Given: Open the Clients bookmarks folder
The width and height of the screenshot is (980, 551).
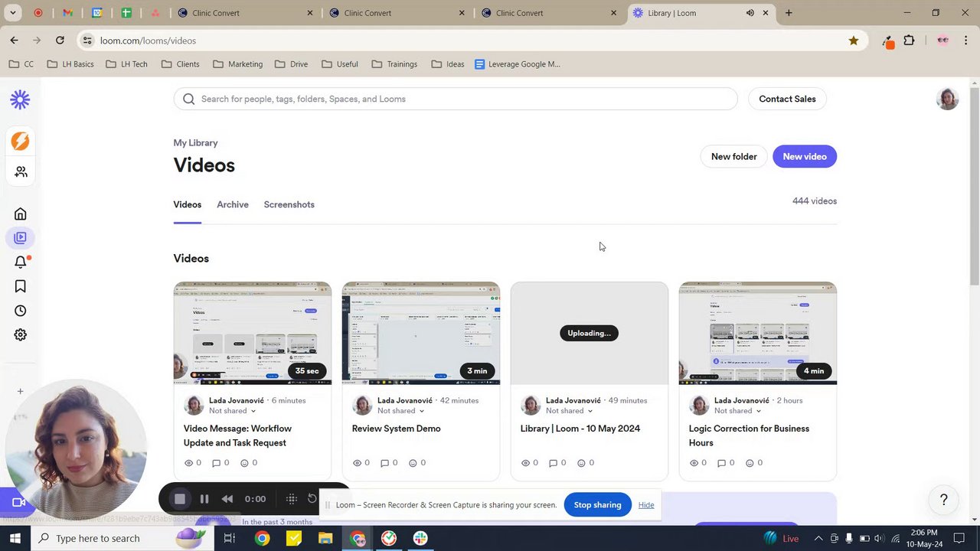Looking at the screenshot, I should [x=181, y=64].
